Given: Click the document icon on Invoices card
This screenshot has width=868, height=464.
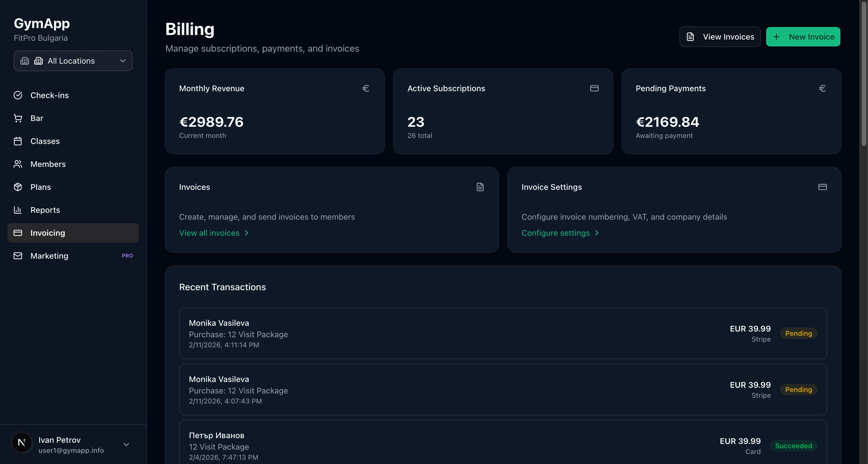Looking at the screenshot, I should point(480,187).
